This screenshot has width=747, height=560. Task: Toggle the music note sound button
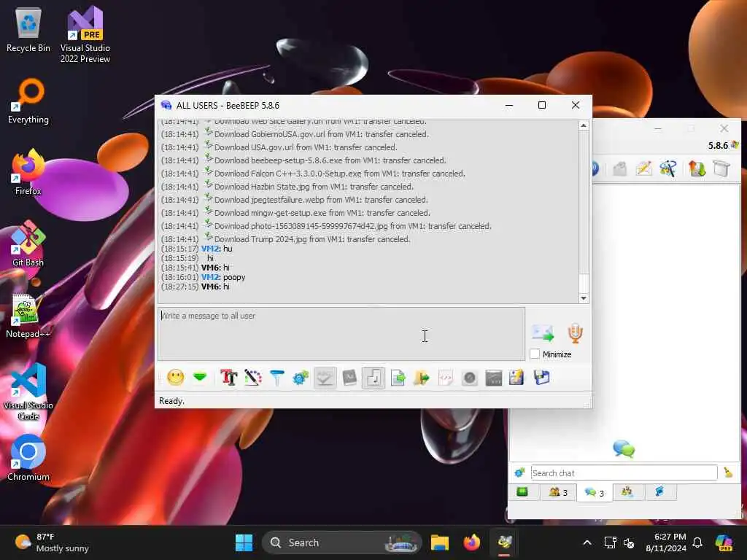(x=373, y=378)
